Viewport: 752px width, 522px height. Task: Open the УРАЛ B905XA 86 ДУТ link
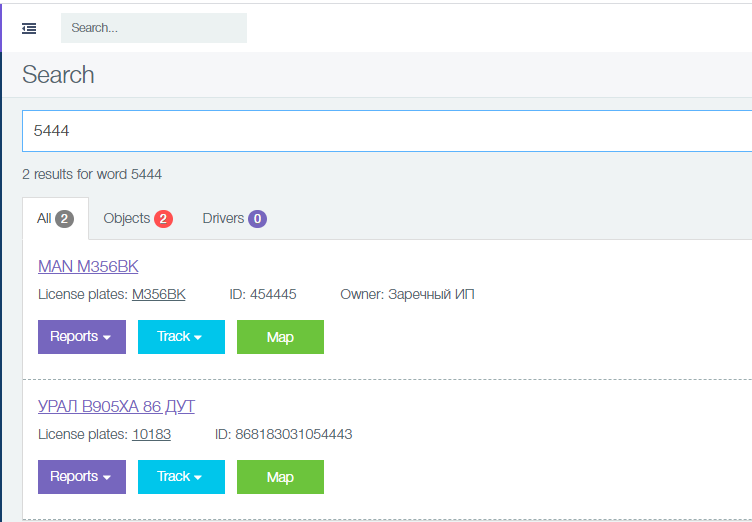tap(116, 406)
